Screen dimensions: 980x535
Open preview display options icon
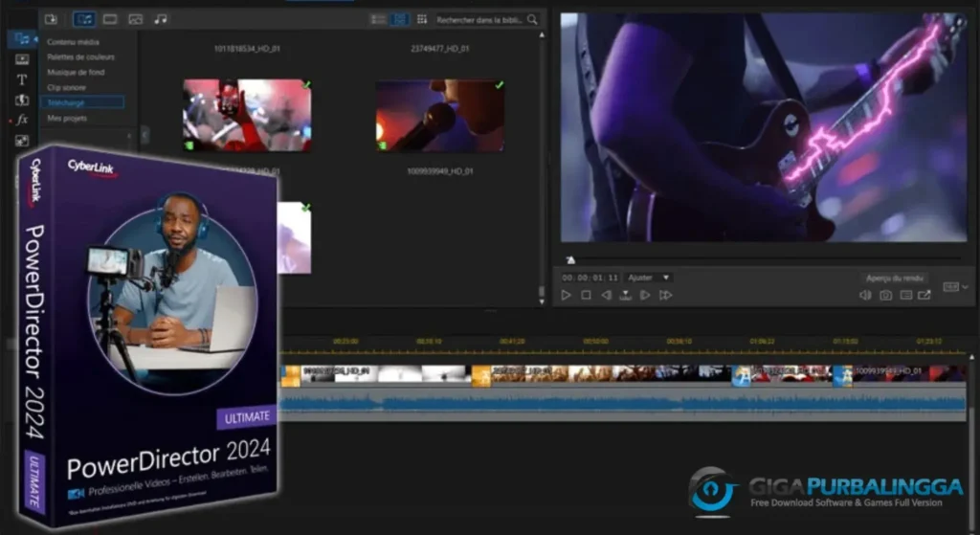point(905,295)
